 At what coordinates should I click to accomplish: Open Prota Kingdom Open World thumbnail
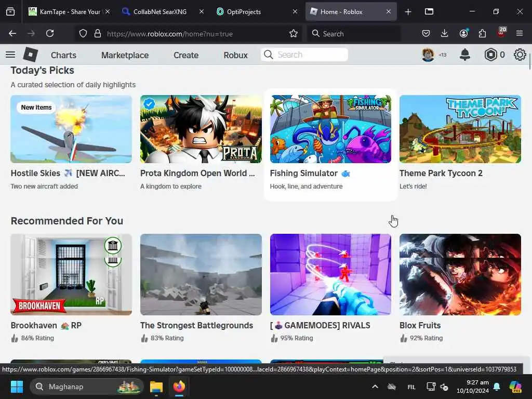201,129
